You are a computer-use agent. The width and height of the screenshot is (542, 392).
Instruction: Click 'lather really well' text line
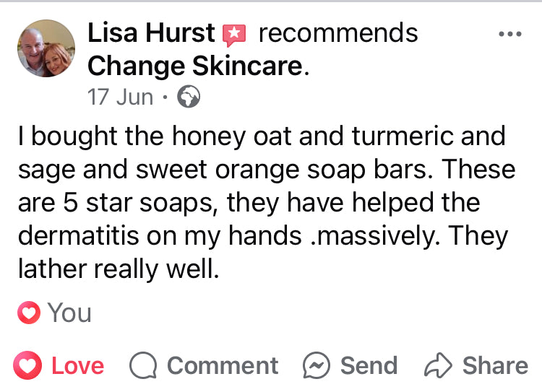coord(117,268)
